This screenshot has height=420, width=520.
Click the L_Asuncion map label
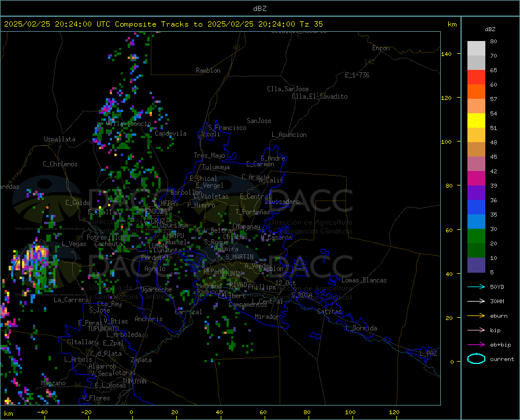[289, 135]
